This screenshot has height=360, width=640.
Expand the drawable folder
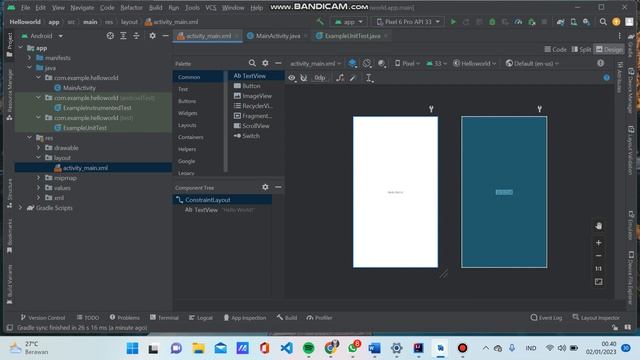click(x=38, y=148)
